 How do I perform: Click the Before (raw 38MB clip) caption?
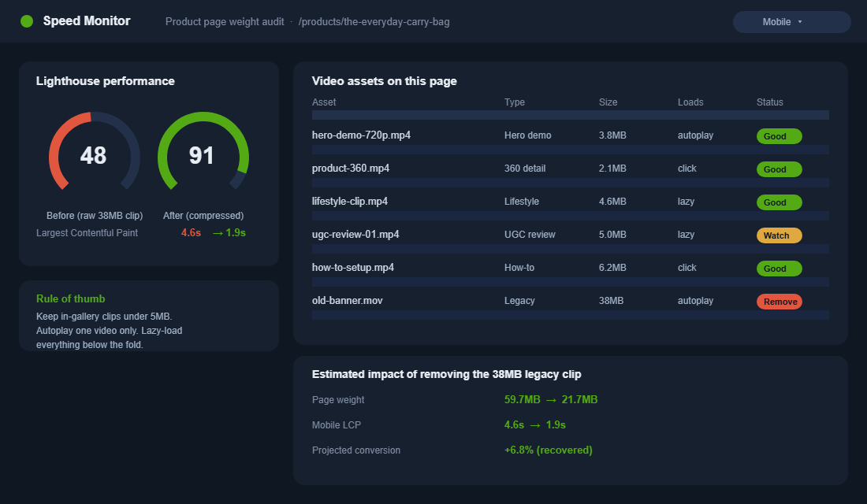tap(95, 216)
